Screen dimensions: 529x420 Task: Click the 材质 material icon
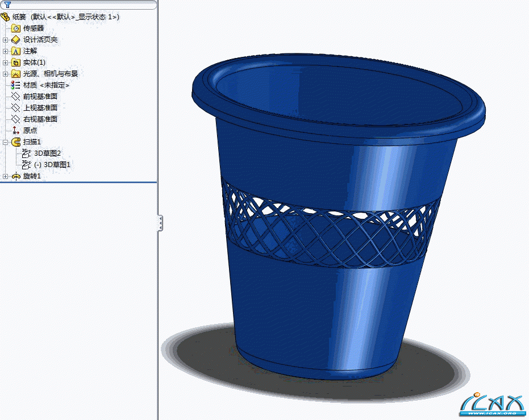point(16,85)
